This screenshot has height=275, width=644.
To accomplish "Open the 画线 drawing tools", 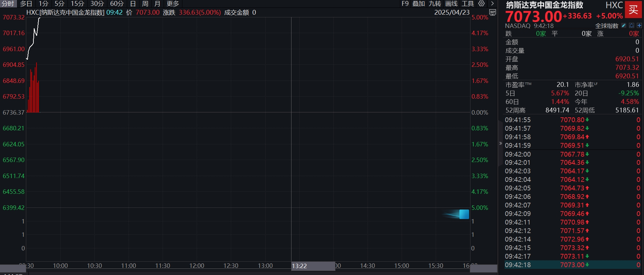I will (451, 4).
